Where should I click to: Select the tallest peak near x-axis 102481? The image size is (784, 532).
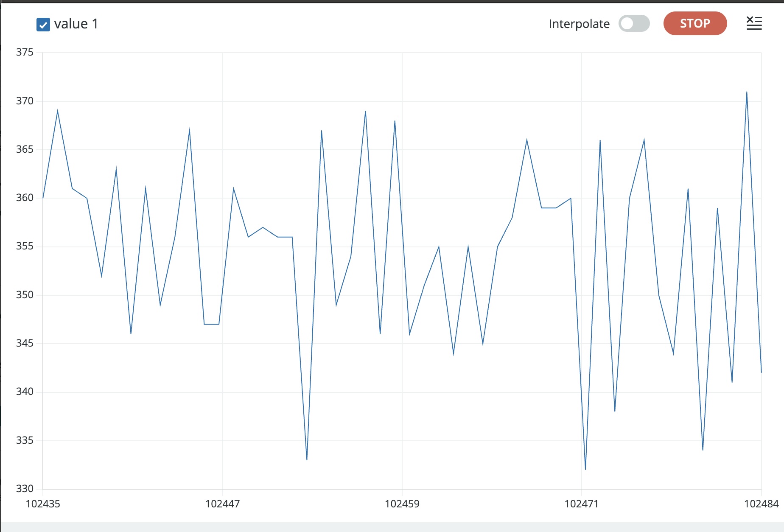pos(748,91)
